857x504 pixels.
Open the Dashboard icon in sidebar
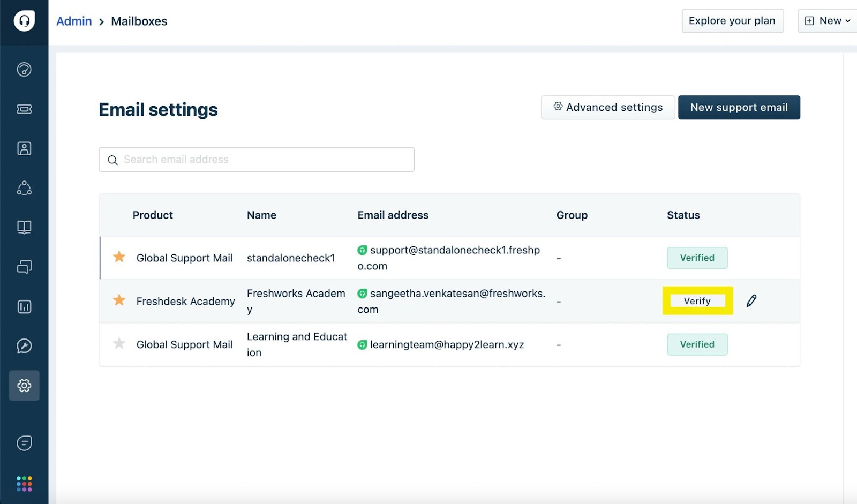[24, 70]
